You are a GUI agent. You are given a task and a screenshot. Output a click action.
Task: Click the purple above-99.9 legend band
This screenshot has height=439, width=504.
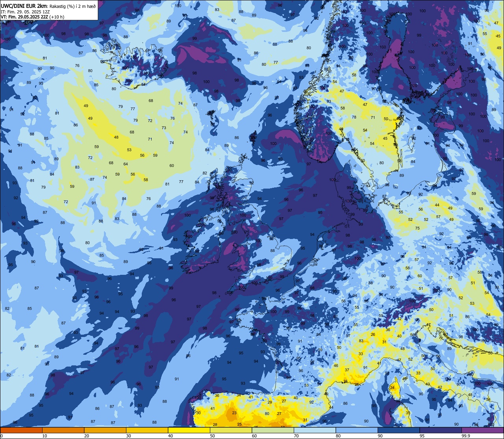click(483, 430)
